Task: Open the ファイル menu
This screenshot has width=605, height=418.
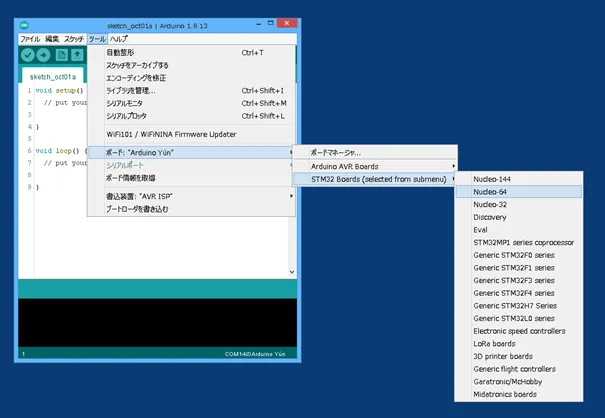Action: tap(31, 38)
